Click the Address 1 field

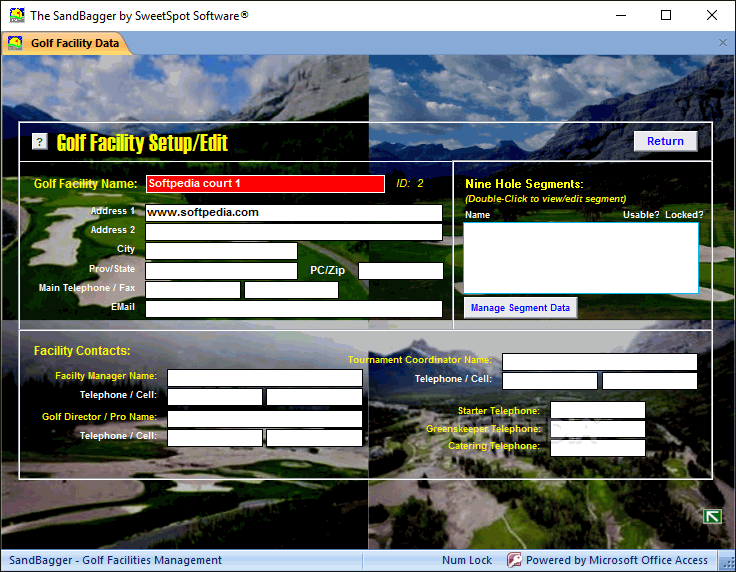click(x=294, y=213)
